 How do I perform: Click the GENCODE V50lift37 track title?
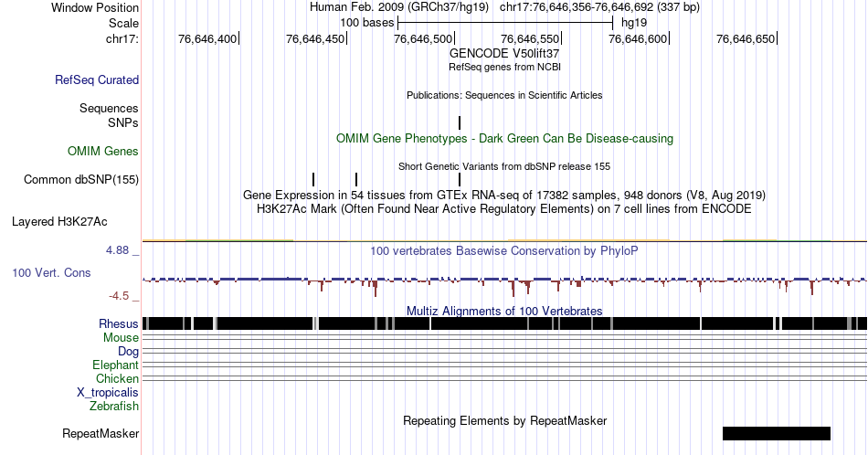(x=504, y=54)
